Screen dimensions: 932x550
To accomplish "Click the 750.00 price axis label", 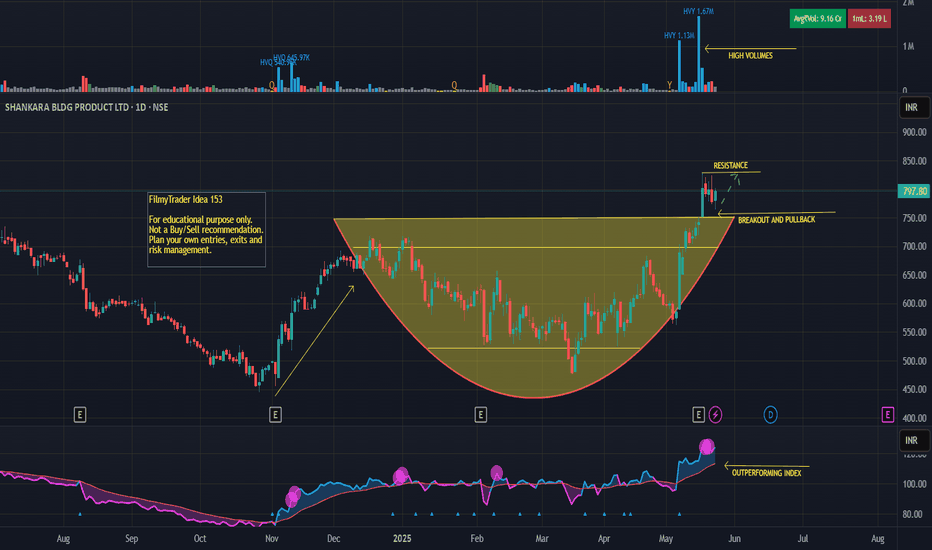I will [x=914, y=218].
